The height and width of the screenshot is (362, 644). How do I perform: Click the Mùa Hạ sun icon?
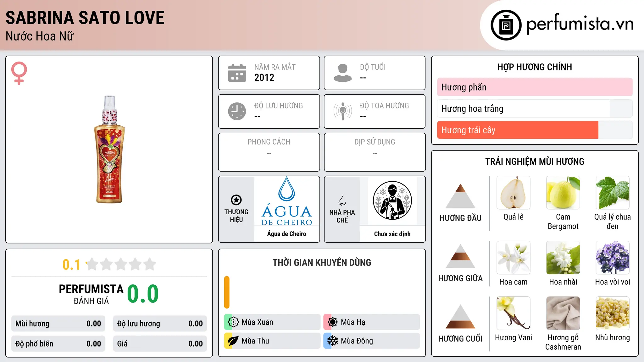[332, 322]
